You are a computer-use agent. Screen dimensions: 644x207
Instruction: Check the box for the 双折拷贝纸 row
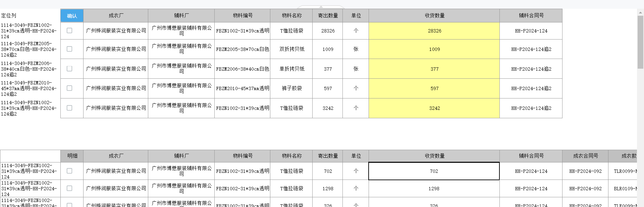69,49
